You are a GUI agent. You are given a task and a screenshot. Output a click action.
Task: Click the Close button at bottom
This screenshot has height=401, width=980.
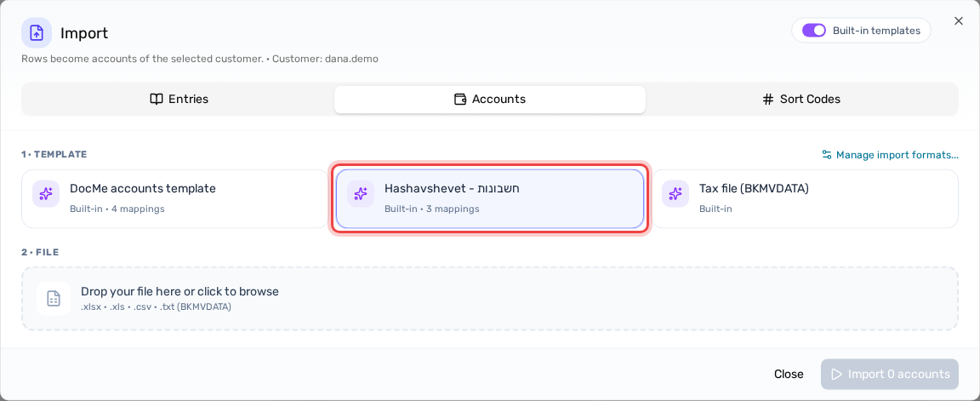(789, 374)
